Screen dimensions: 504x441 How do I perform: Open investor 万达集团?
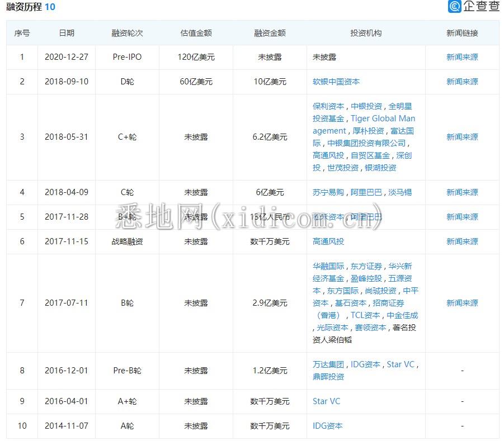[328, 364]
